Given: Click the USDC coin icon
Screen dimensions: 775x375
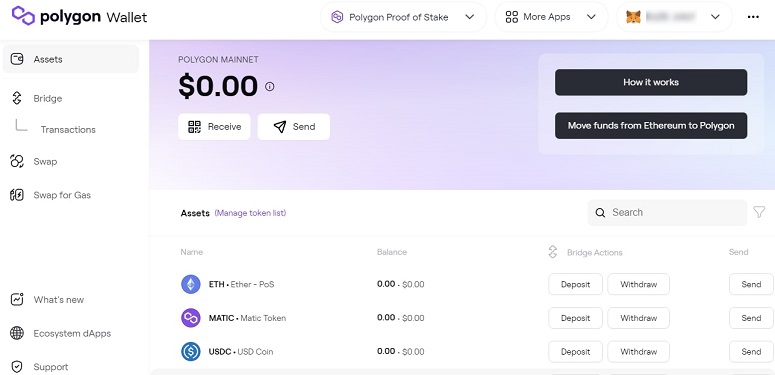Looking at the screenshot, I should 191,351.
